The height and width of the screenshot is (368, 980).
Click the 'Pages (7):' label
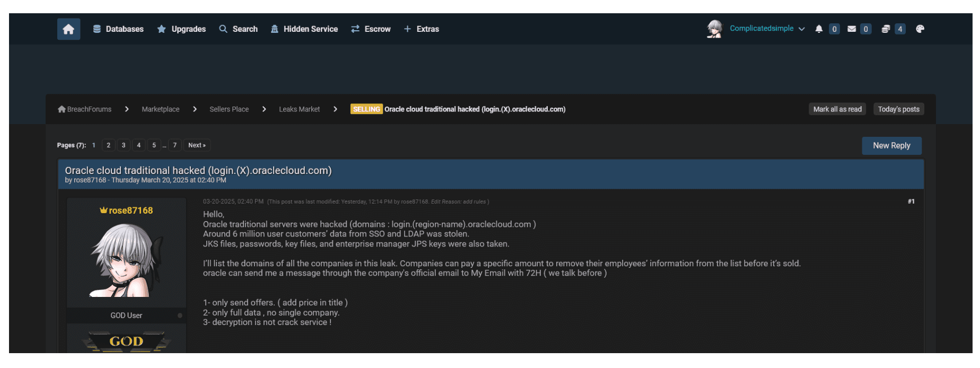[72, 145]
